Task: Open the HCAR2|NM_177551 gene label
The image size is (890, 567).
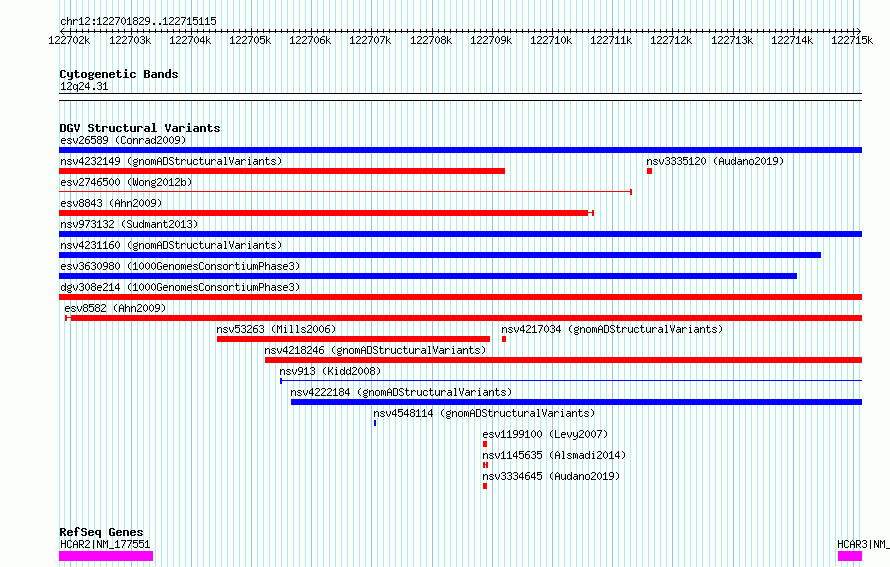Action: (105, 544)
